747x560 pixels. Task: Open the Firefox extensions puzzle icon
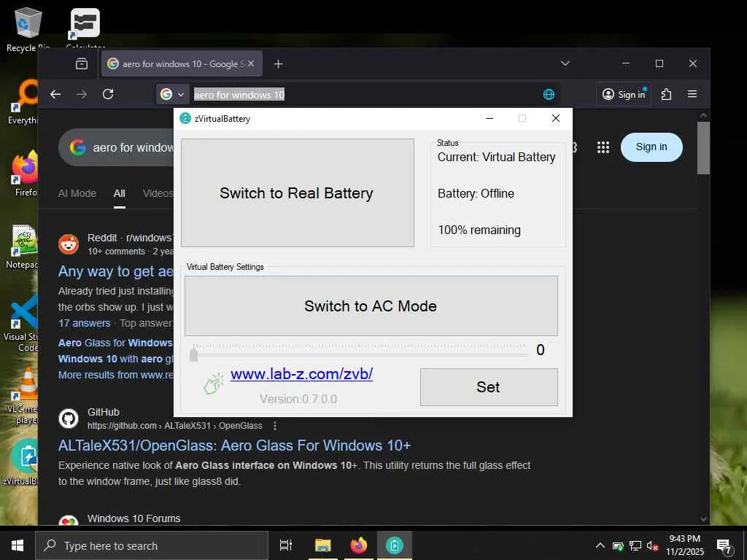[666, 94]
